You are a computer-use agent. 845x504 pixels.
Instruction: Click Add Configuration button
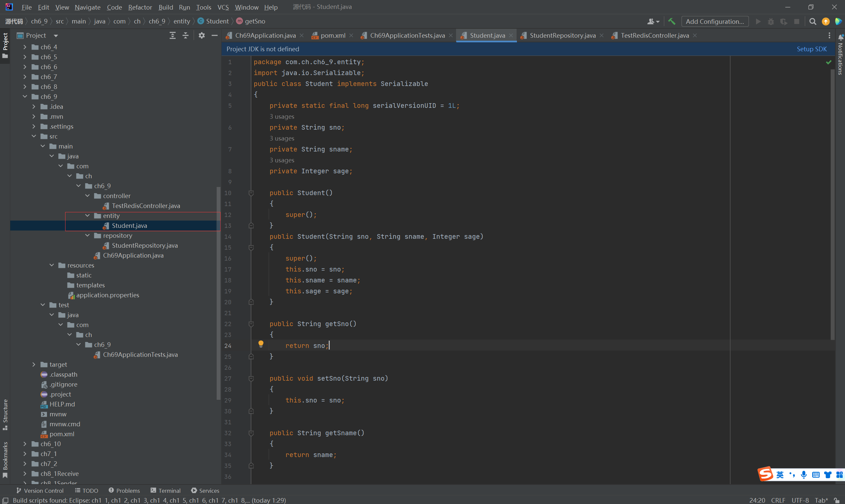pyautogui.click(x=715, y=21)
